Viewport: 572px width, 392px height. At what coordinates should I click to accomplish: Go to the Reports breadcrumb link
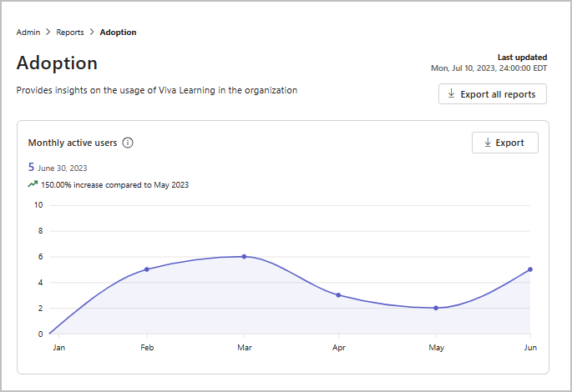point(70,33)
